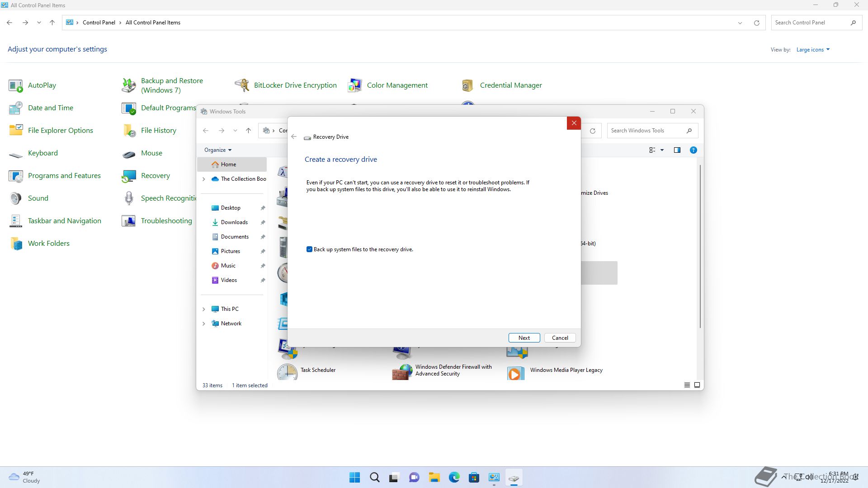Open weather widget on taskbar
This screenshot has height=488, width=868.
pyautogui.click(x=25, y=477)
